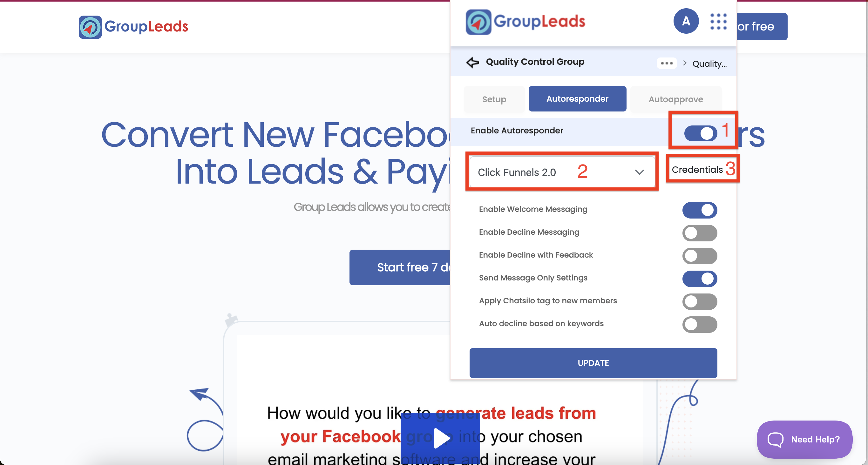
Task: Toggle Apply Chatsilo tag to new members
Action: click(x=700, y=301)
